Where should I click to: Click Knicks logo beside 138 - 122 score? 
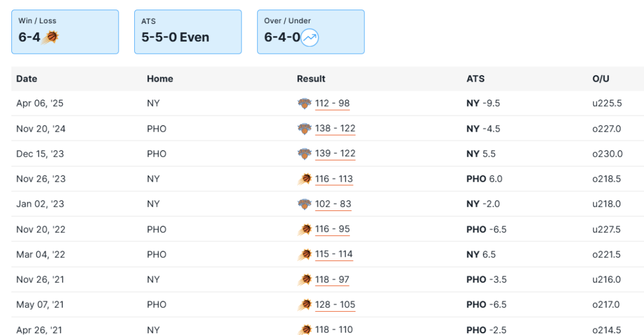click(304, 129)
